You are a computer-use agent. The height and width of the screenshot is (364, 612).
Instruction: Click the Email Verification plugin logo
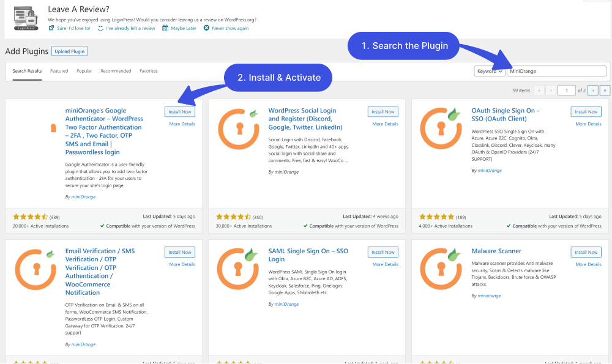click(35, 269)
